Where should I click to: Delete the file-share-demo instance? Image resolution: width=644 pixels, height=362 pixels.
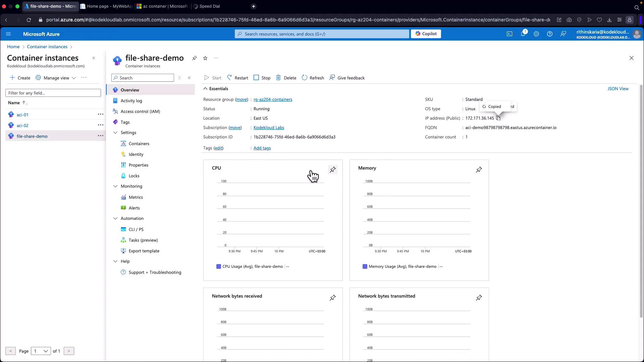tap(286, 78)
